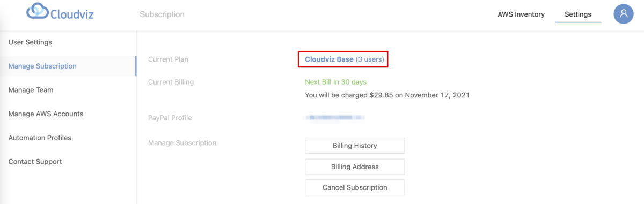This screenshot has width=644, height=204.
Task: Select the Settings tab
Action: pyautogui.click(x=578, y=14)
